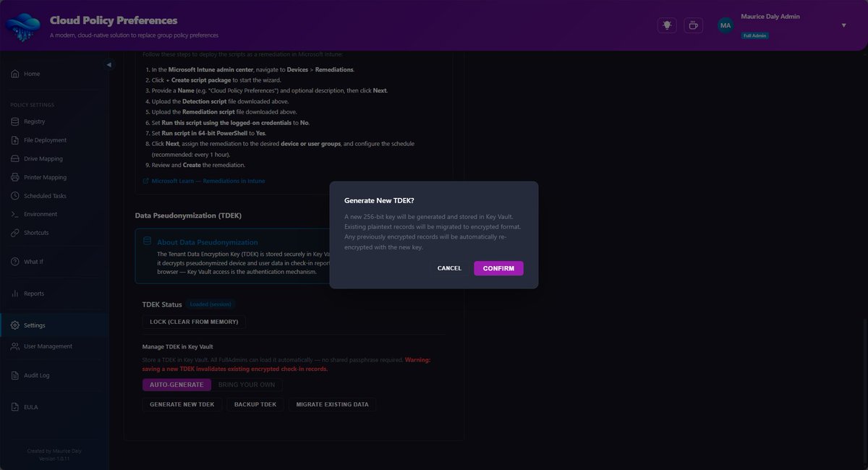Click the Environment terminal icon

point(15,214)
